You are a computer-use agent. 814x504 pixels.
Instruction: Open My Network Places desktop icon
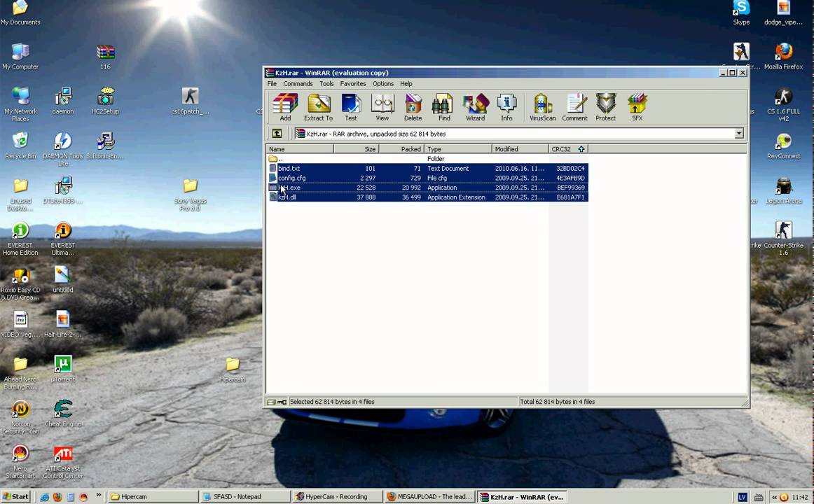coord(20,105)
